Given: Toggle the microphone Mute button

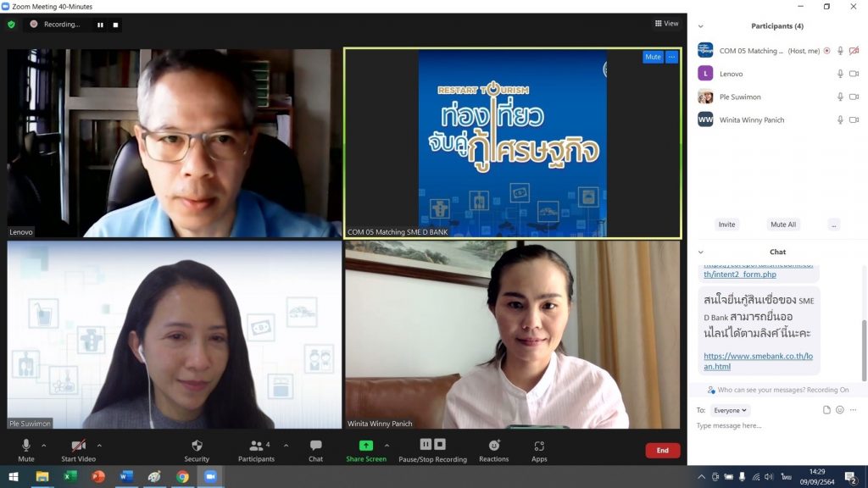Looking at the screenshot, I should coord(26,446).
